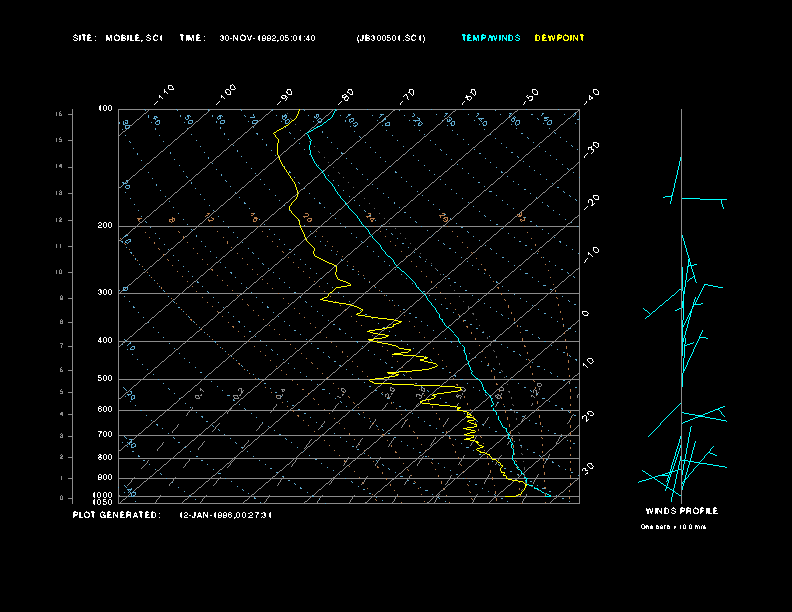Click the '-90' temperature axis label
The width and height of the screenshot is (792, 612).
coord(285,96)
